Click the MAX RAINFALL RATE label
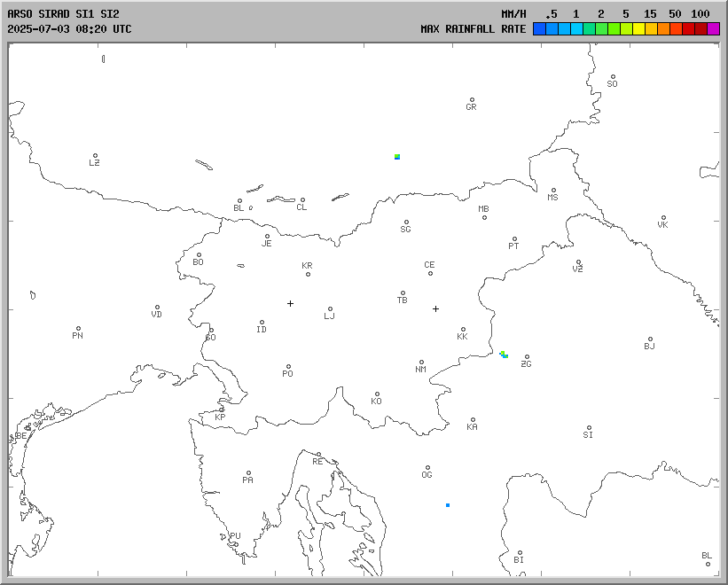The image size is (728, 585). pos(473,29)
